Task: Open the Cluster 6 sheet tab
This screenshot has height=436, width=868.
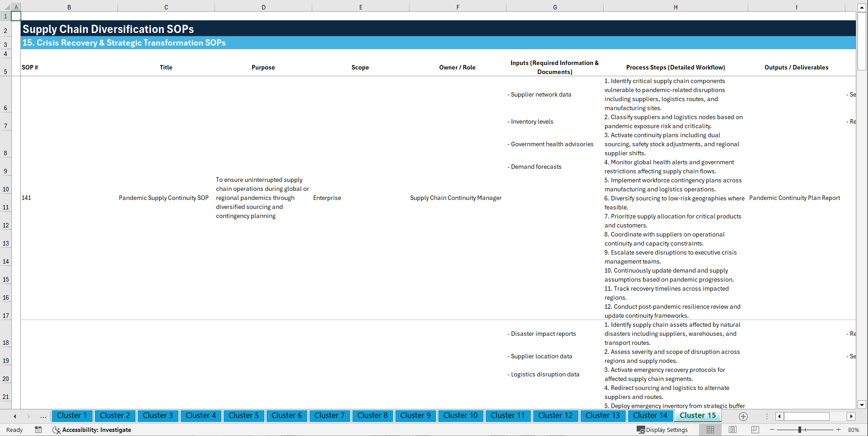Action: (x=286, y=416)
